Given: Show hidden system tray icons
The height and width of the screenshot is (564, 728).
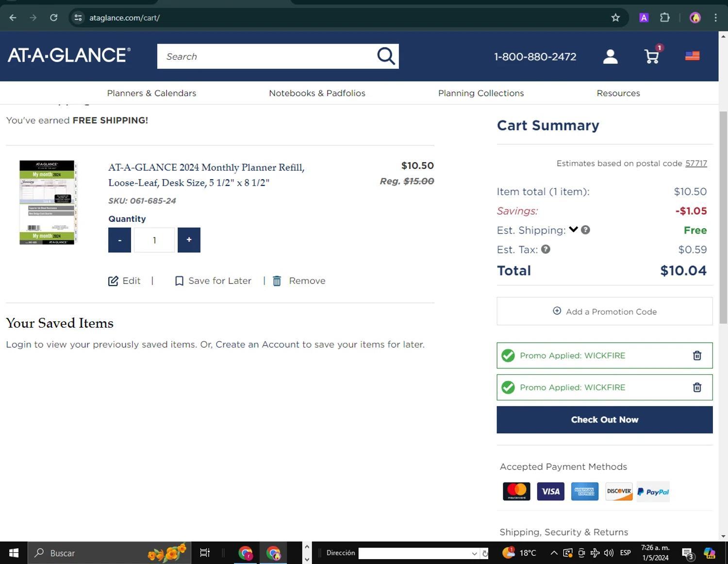Looking at the screenshot, I should (x=554, y=553).
